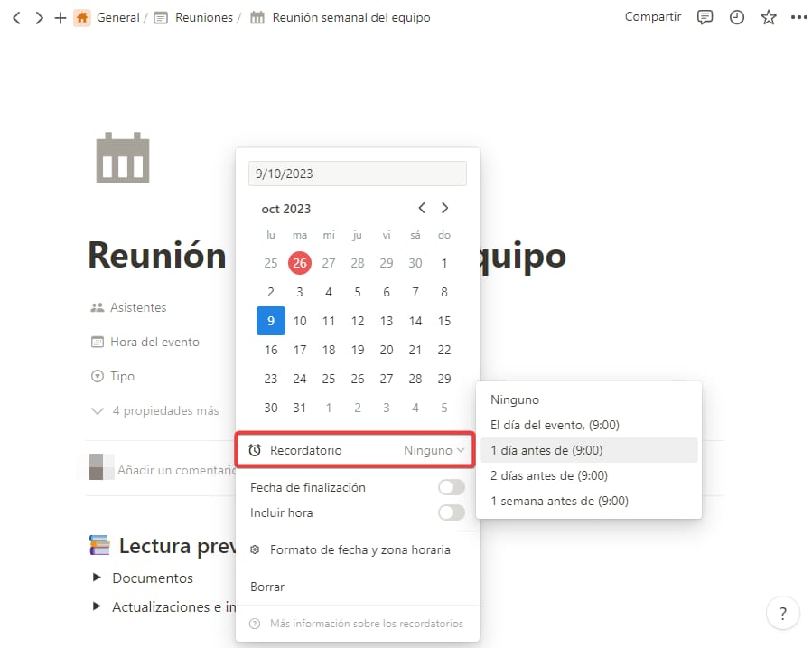Click Borrar to clear the date
This screenshot has width=812, height=648.
(x=266, y=587)
